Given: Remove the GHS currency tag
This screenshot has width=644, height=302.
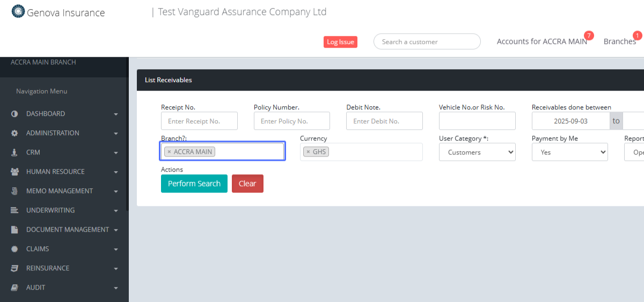Looking at the screenshot, I should coord(308,152).
